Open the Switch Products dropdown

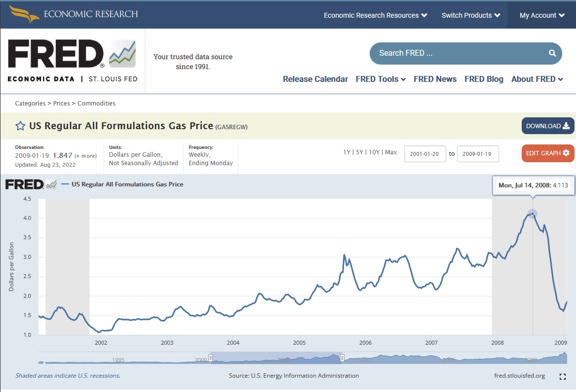point(471,15)
